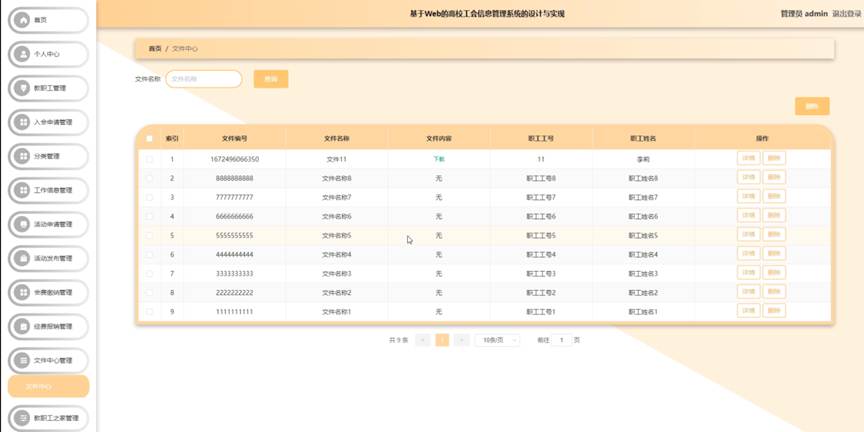Click the grid icon for 入会申请管理
Screen dimensions: 864x432
click(x=22, y=122)
